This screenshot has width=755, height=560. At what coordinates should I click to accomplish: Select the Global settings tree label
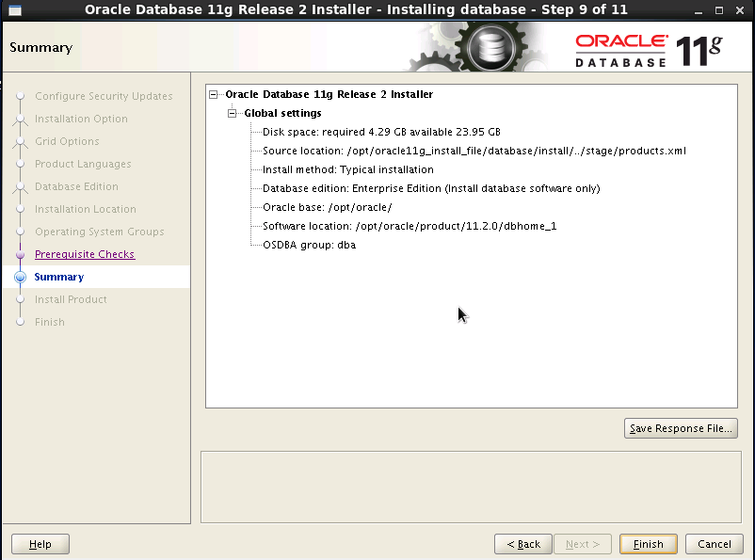[x=282, y=113]
